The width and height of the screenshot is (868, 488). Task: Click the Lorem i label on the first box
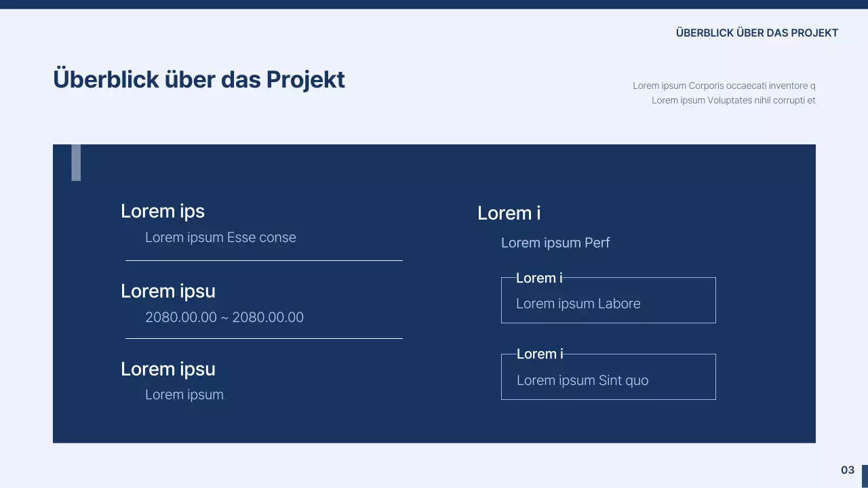coord(539,278)
